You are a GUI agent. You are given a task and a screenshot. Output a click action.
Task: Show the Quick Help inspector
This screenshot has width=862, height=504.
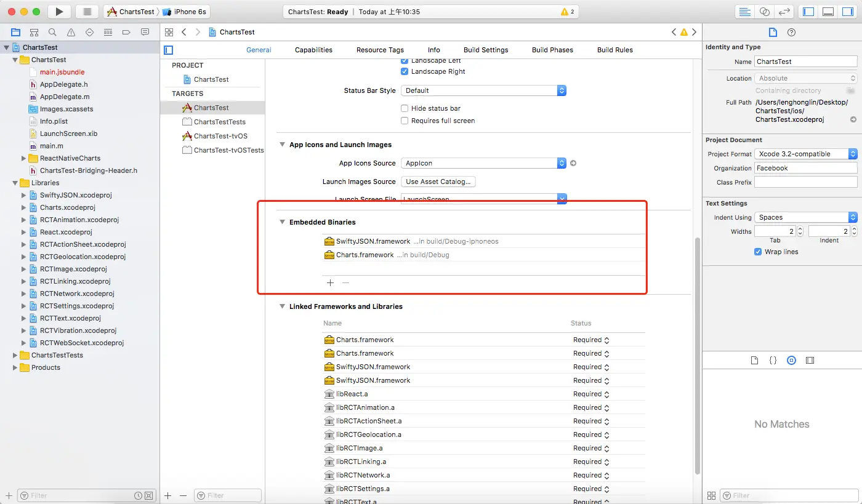click(x=792, y=32)
